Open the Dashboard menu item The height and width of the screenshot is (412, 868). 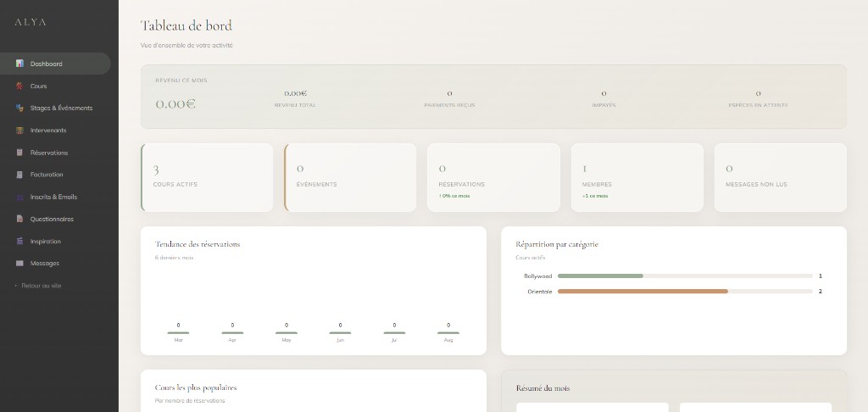pyautogui.click(x=55, y=64)
